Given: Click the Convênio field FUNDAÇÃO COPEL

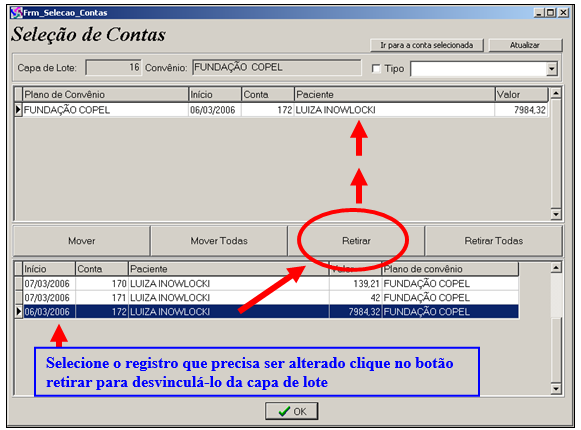Looking at the screenshot, I should [276, 67].
